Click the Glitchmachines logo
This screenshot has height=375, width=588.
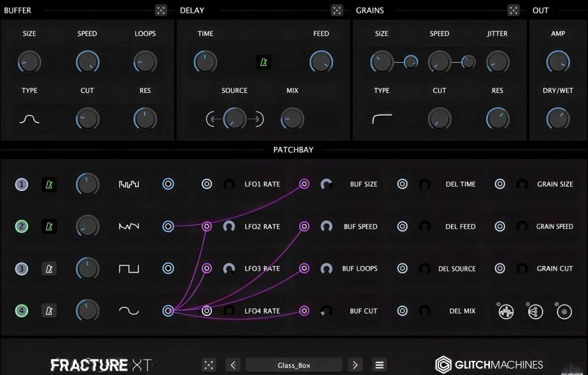click(489, 365)
